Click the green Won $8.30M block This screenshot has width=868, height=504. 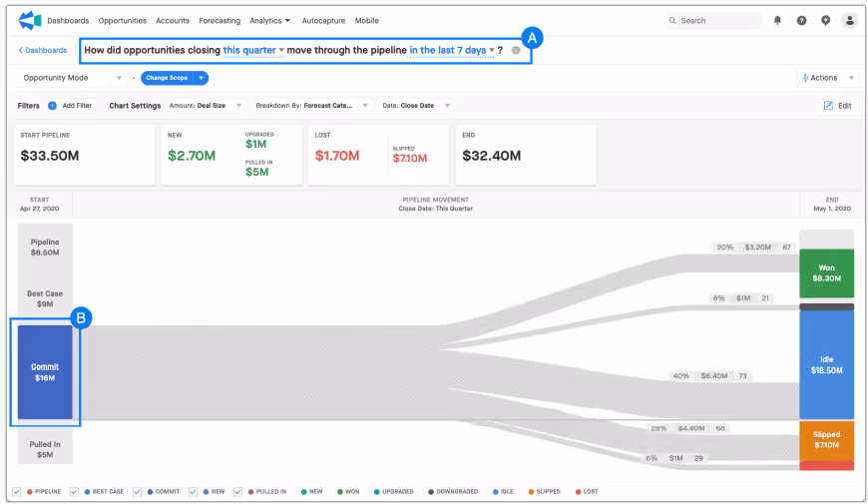click(826, 273)
